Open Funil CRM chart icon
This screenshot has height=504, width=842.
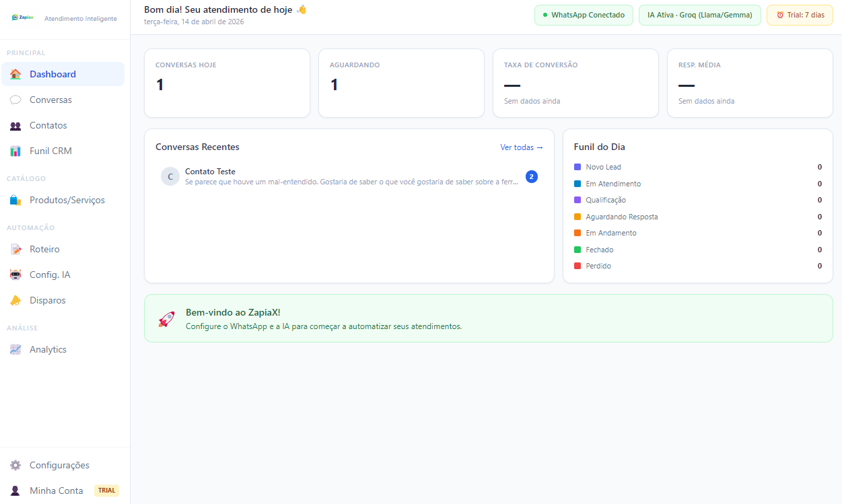[15, 151]
